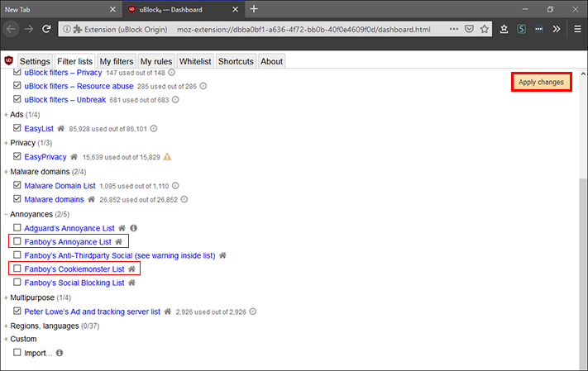
Task: Open the Shortcuts tab
Action: point(236,61)
